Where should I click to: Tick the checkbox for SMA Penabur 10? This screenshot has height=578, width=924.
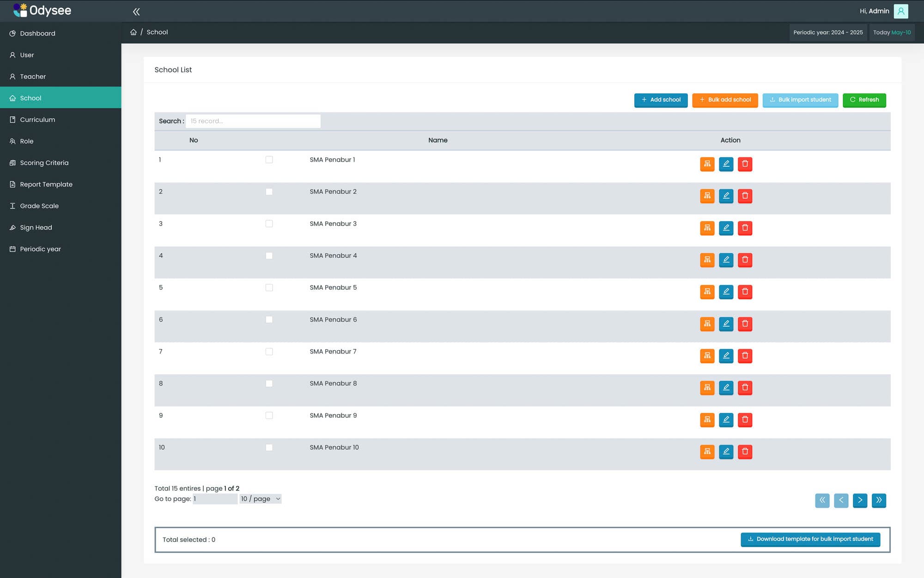tap(269, 447)
